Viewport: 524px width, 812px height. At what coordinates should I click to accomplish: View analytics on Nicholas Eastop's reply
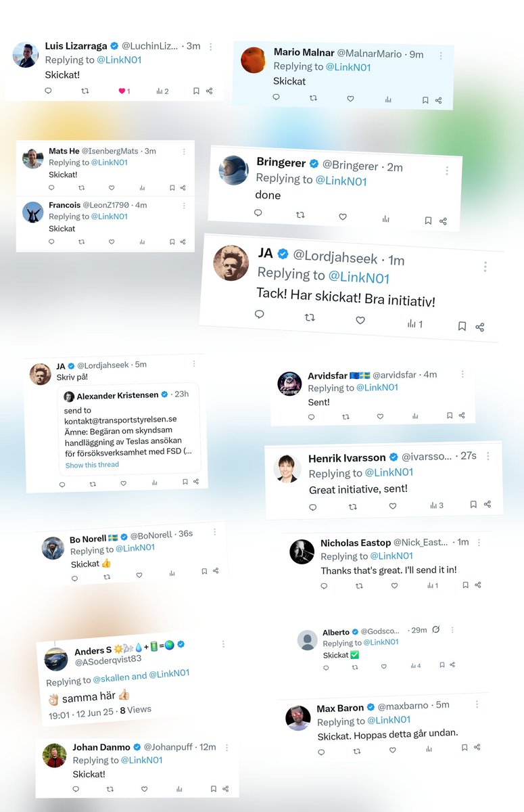(433, 585)
